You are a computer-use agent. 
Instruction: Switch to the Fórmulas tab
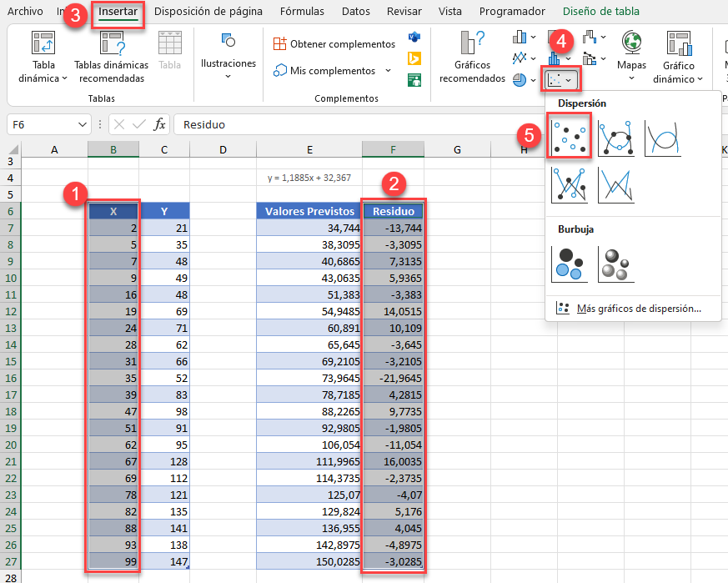(x=302, y=11)
